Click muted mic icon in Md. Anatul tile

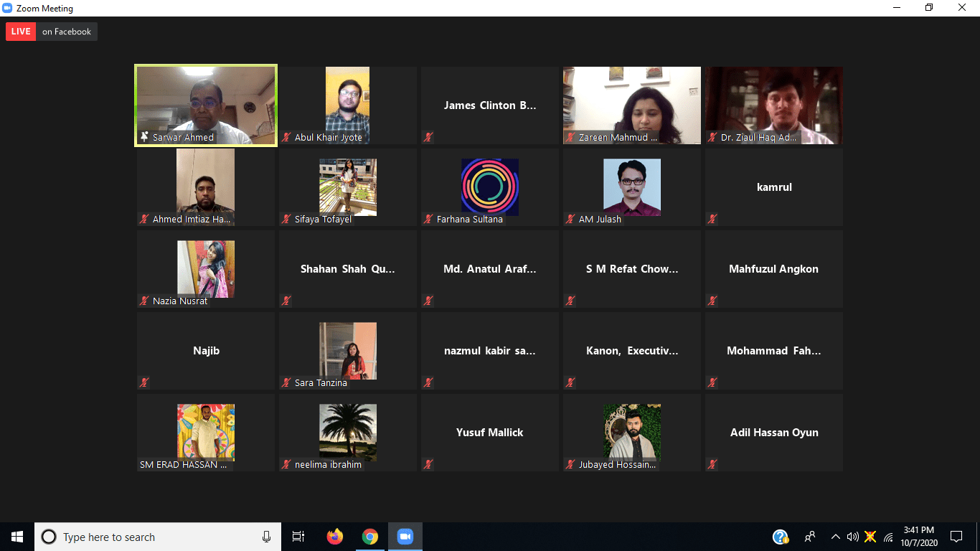click(x=428, y=301)
